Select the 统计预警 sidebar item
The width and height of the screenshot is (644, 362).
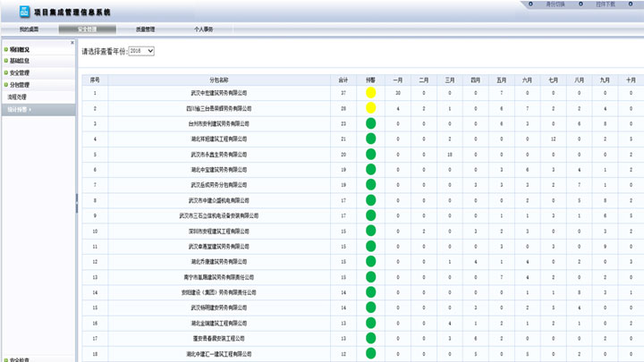coord(18,109)
